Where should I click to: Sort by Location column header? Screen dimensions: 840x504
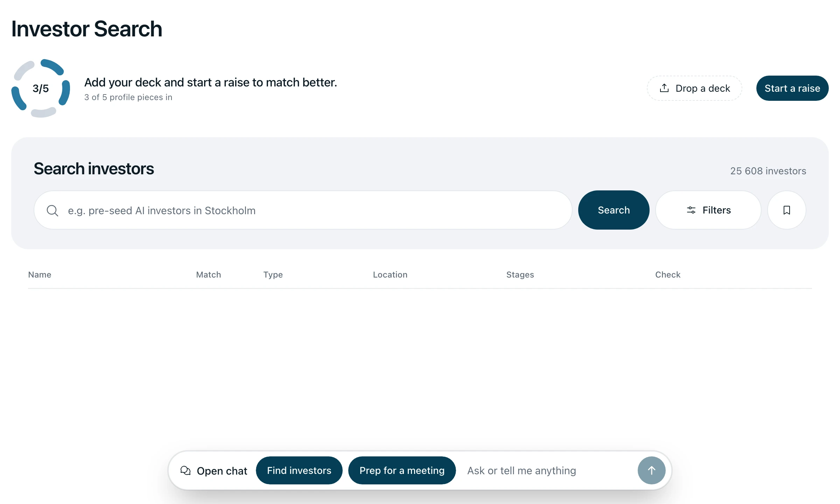click(390, 275)
